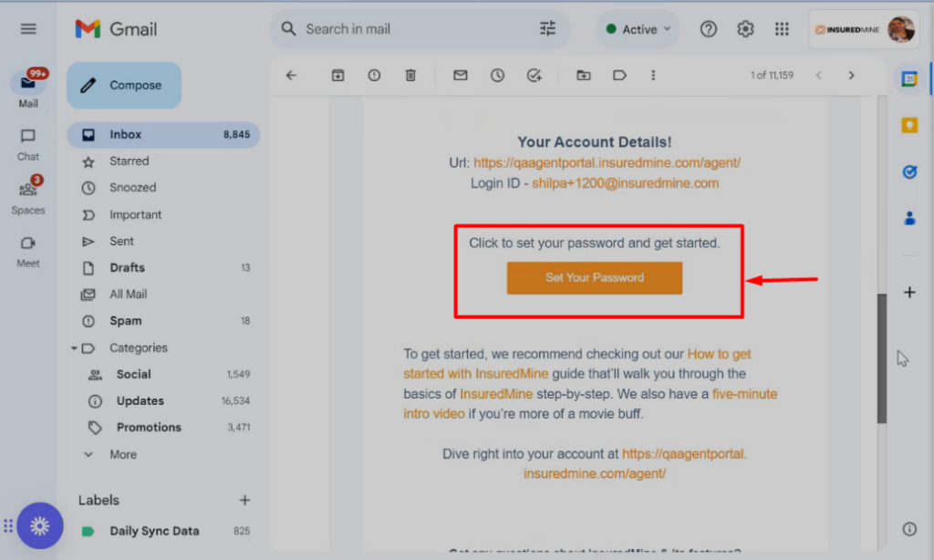The height and width of the screenshot is (560, 934).
Task: Open Google Tasks side panel
Action: (909, 172)
